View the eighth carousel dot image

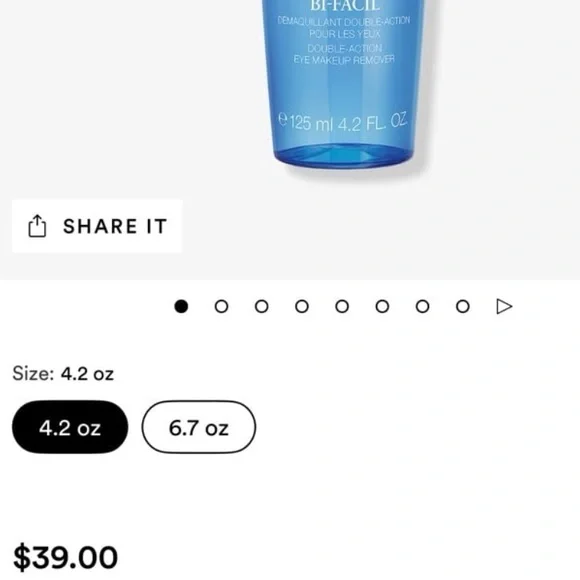463,306
